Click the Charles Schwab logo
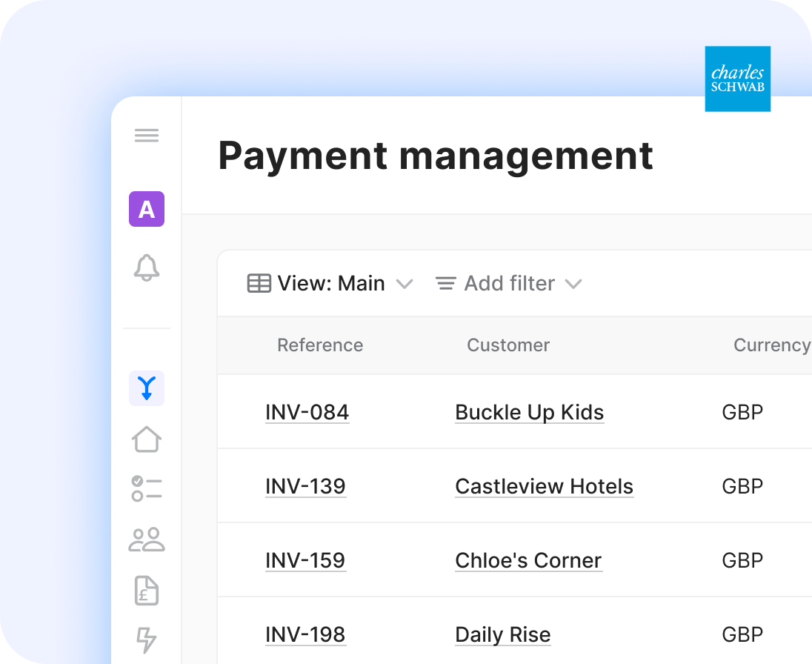Viewport: 812px width, 664px height. point(737,79)
